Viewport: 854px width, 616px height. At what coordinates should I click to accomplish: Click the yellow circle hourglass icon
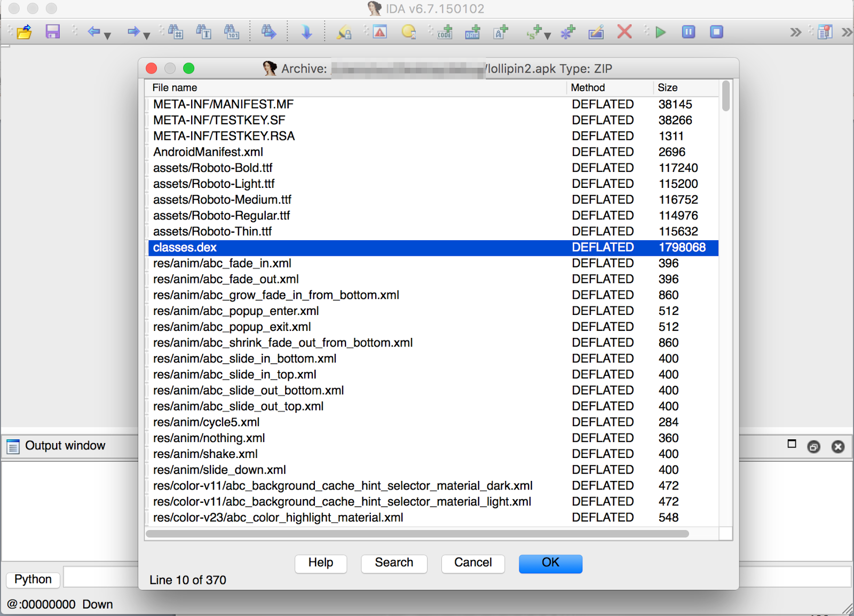[409, 32]
